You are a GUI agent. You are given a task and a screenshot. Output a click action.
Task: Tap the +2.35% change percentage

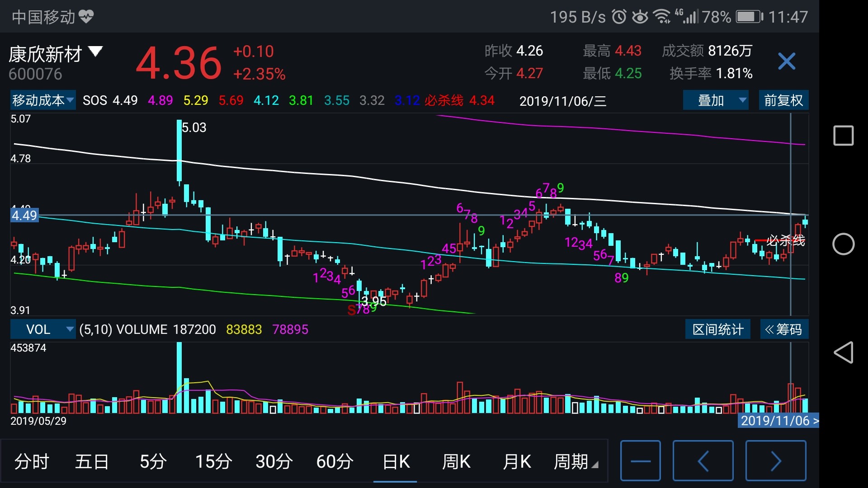click(x=259, y=74)
